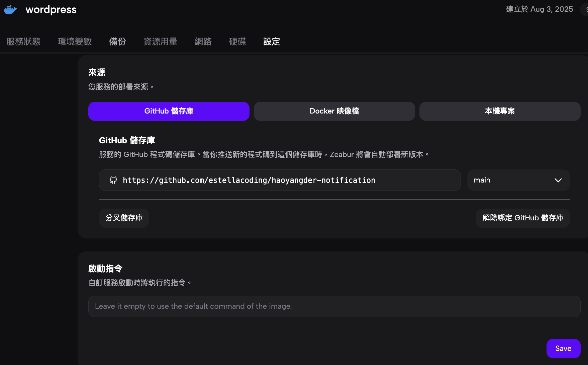
Task: Click the 來源 section heading
Action: point(97,72)
